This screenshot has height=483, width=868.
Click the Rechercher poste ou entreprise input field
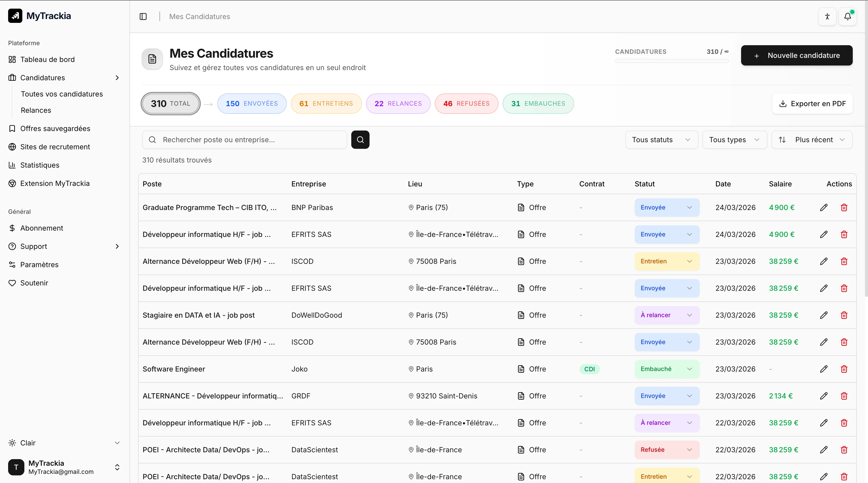(245, 139)
